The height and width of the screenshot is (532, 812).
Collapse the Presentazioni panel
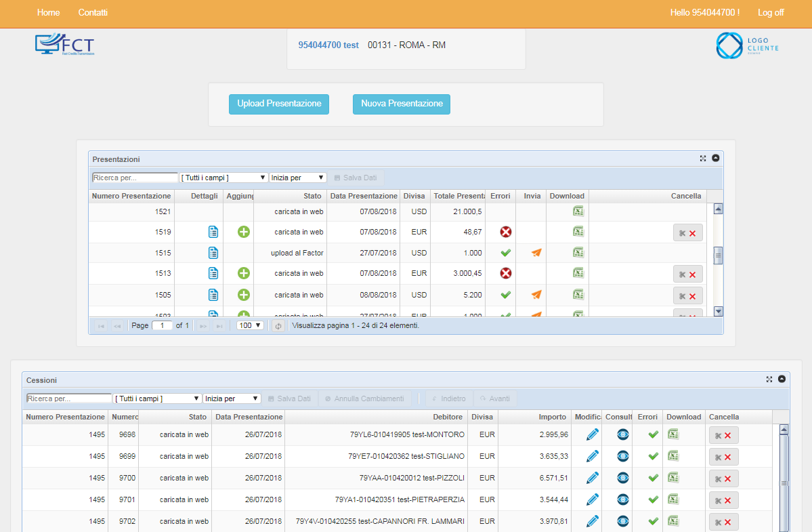pyautogui.click(x=716, y=159)
